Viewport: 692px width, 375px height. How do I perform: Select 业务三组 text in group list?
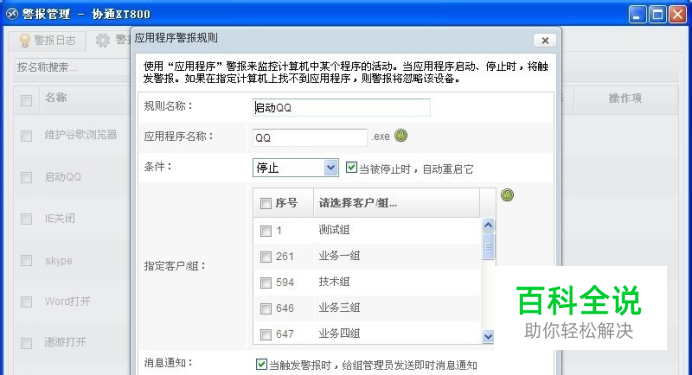(339, 308)
